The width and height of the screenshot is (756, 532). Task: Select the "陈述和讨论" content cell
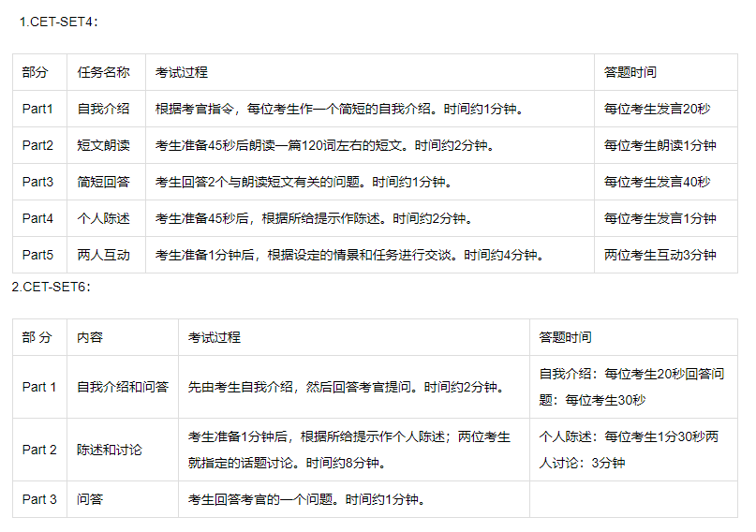coord(109,450)
